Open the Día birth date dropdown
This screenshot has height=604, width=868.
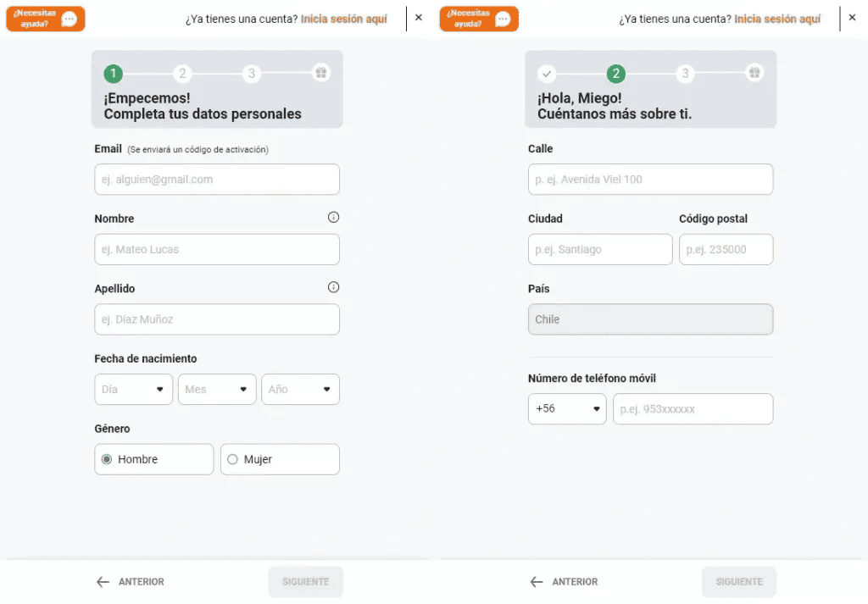133,390
